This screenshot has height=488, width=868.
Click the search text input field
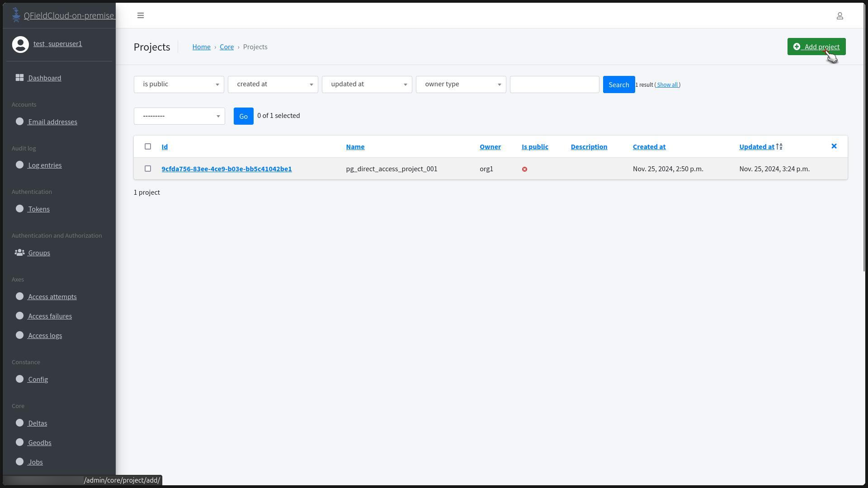[554, 84]
